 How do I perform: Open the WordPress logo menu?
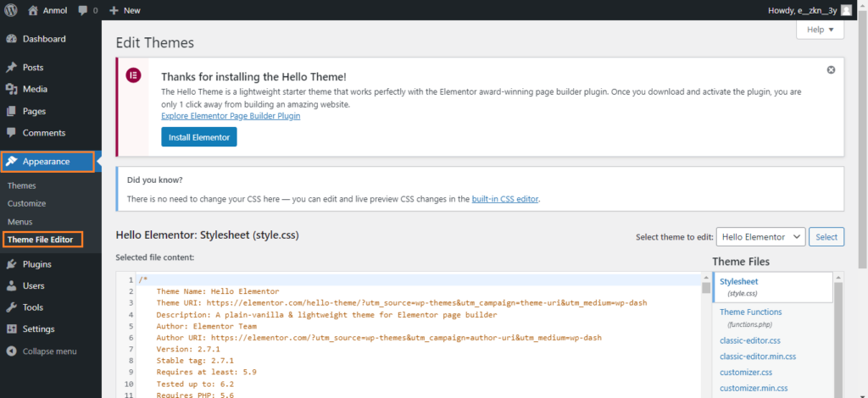10,10
